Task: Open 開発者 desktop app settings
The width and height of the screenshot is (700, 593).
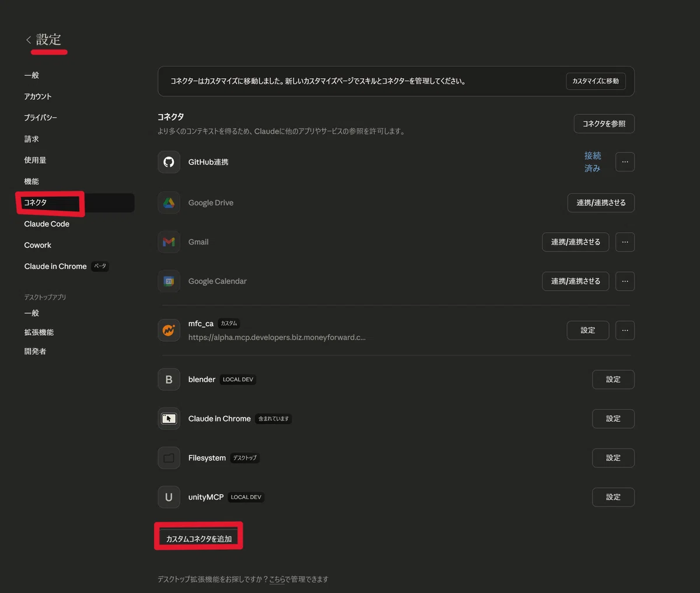Action: (35, 351)
